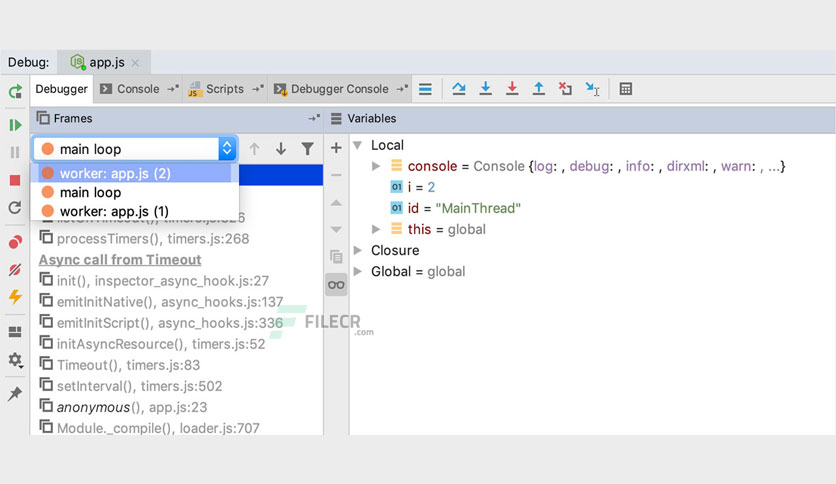Select variable id = "MainThread"
836x484 pixels.
(x=456, y=208)
